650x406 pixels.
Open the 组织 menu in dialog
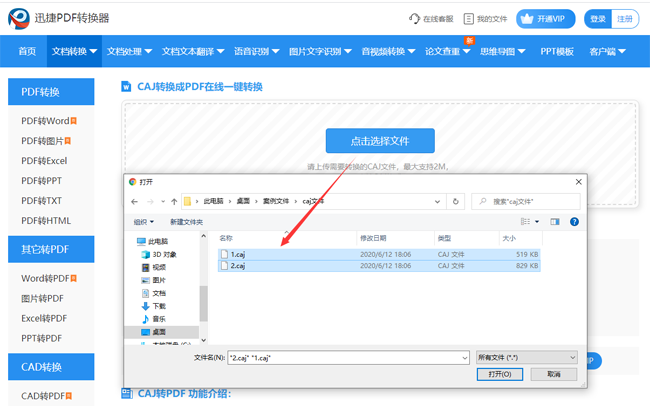[143, 222]
